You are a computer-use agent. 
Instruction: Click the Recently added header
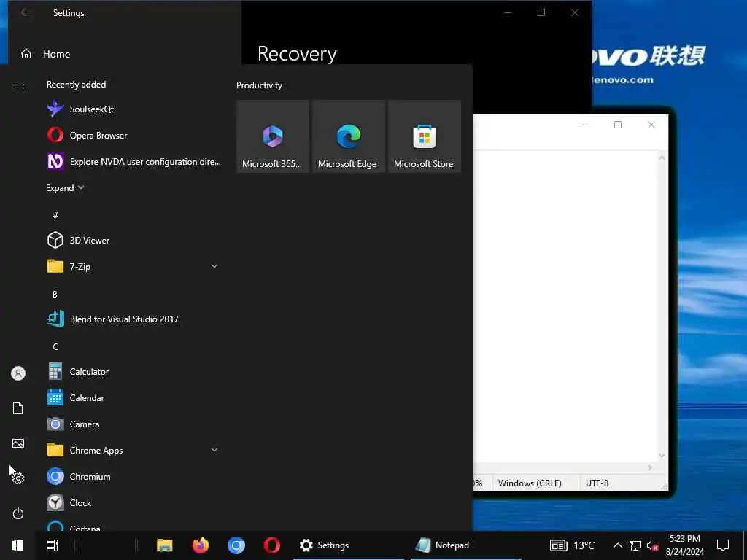76,85
